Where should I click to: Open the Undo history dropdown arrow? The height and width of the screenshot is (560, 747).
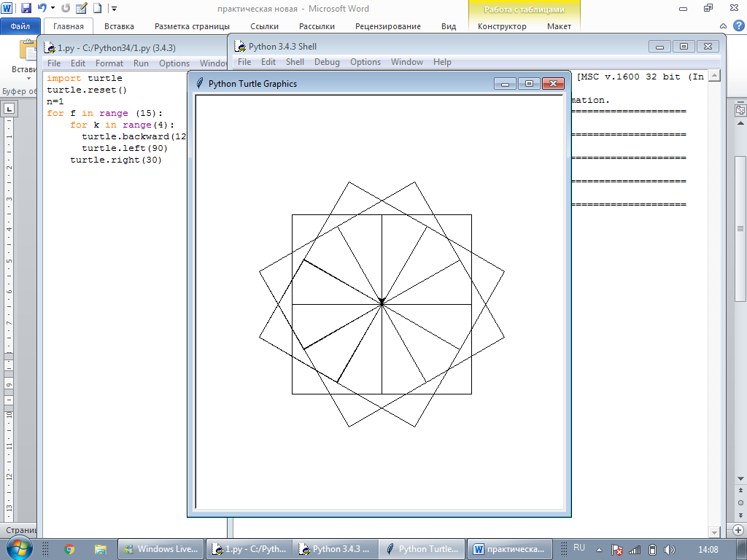coord(53,8)
